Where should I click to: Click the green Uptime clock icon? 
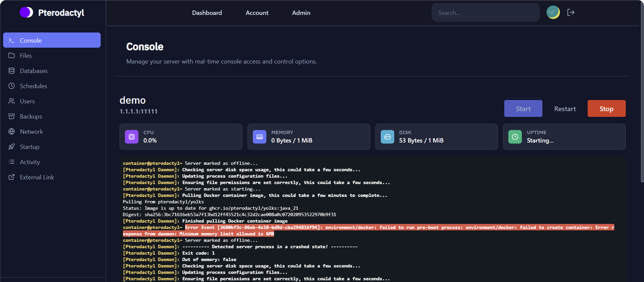point(515,137)
